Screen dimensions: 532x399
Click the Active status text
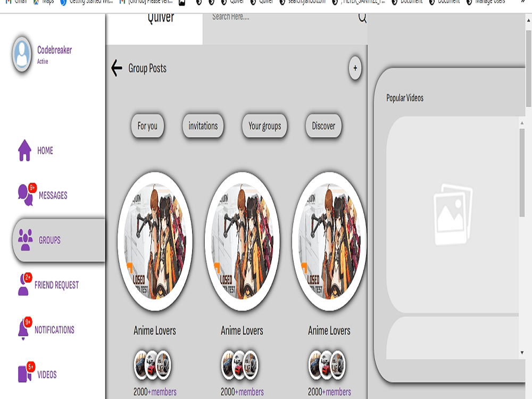43,61
